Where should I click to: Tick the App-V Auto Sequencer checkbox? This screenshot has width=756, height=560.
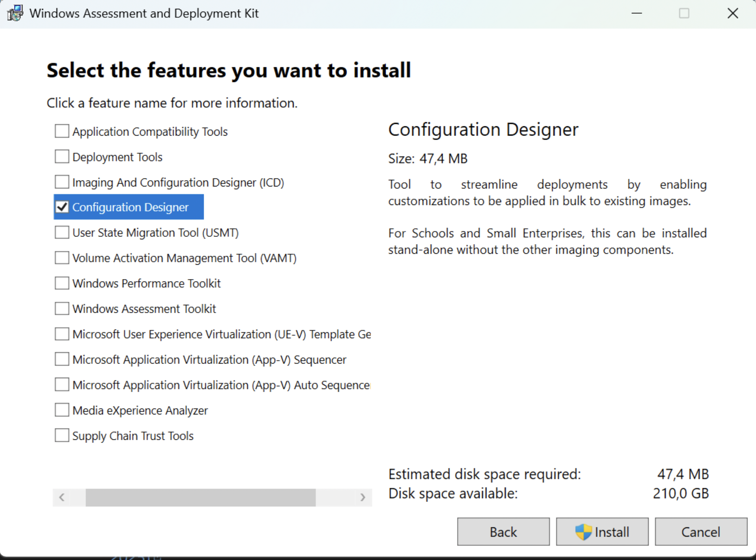[x=62, y=384]
